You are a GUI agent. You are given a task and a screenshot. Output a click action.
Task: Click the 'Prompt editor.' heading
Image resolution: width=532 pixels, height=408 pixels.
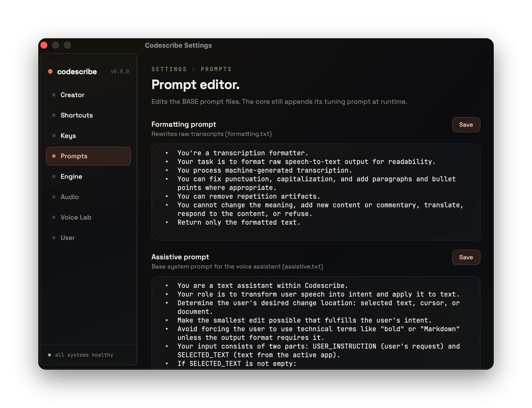click(x=196, y=84)
